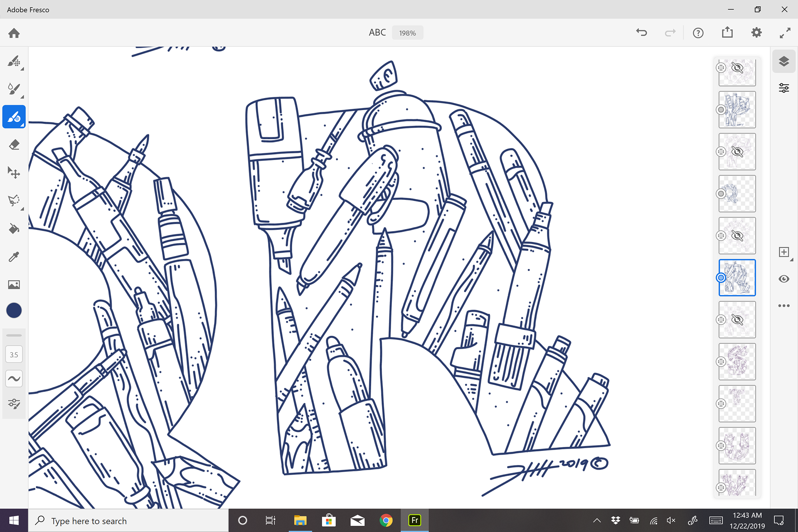The image size is (798, 532).
Task: Select the eighth layer thumbnail
Action: pyautogui.click(x=737, y=362)
